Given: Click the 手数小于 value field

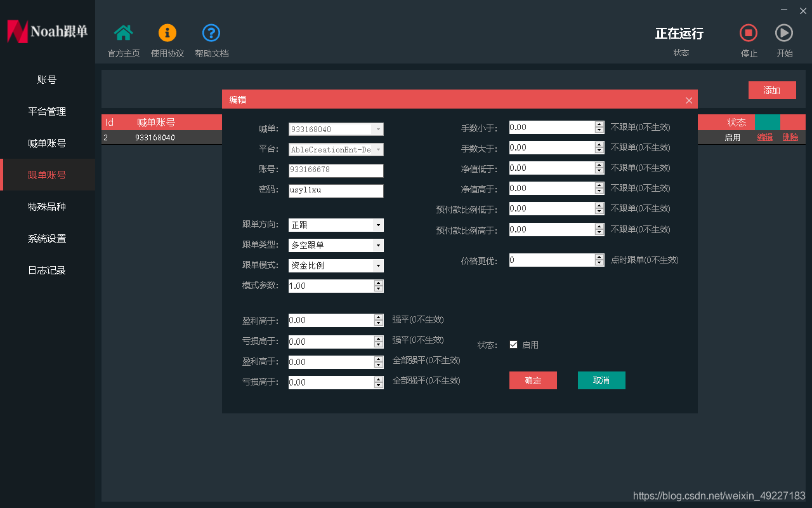Looking at the screenshot, I should [557, 127].
